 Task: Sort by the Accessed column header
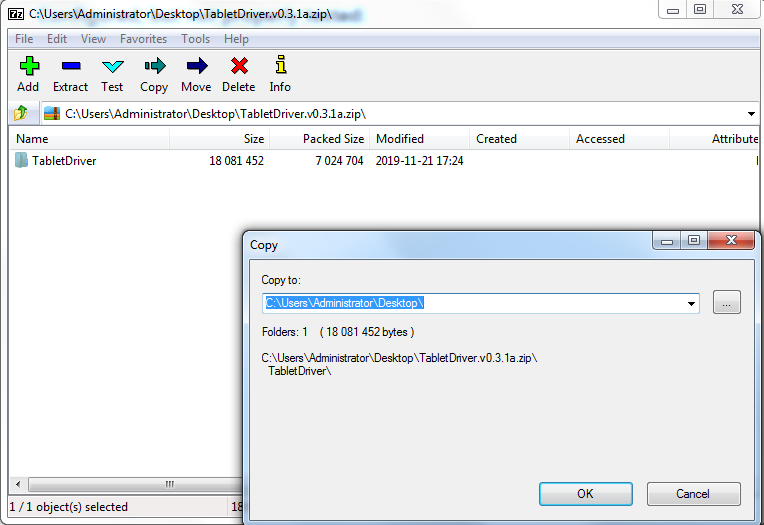pyautogui.click(x=619, y=139)
